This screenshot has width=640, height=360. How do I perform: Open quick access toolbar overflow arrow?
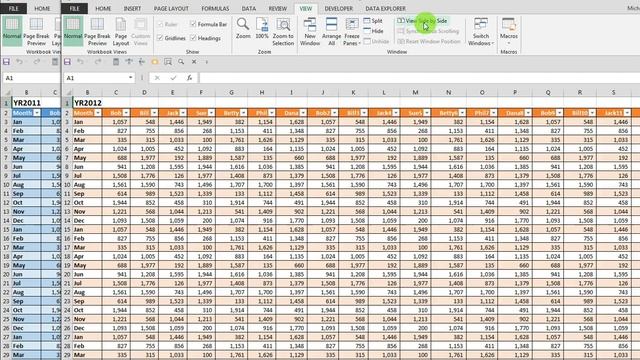click(207, 62)
